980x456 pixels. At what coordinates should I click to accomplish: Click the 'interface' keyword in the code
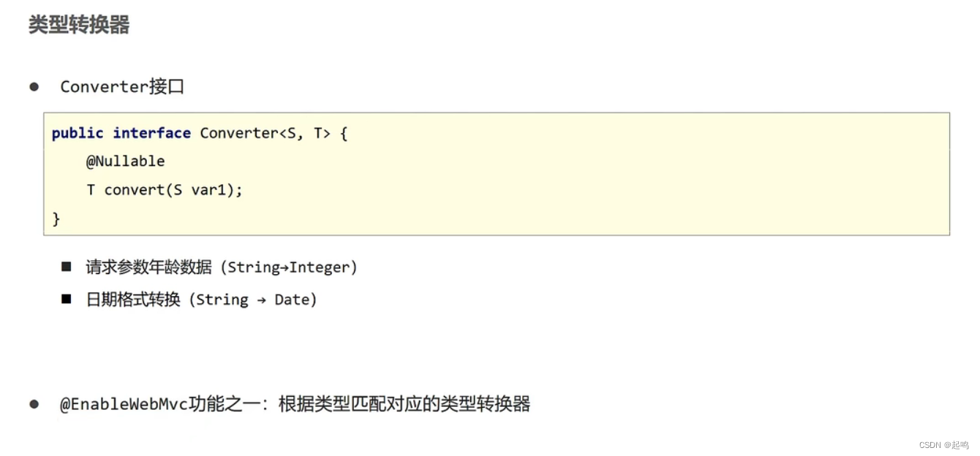151,133
